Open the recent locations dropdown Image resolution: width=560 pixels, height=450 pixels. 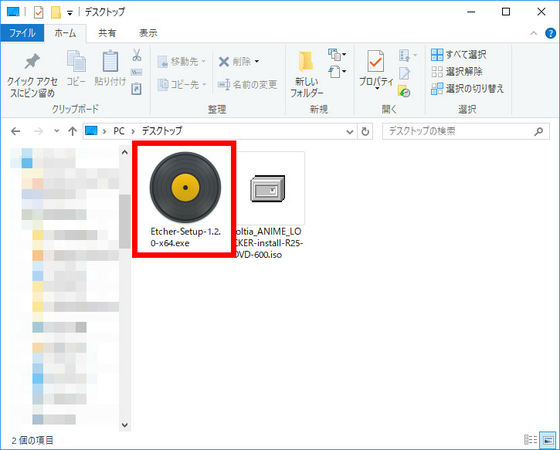[56, 131]
